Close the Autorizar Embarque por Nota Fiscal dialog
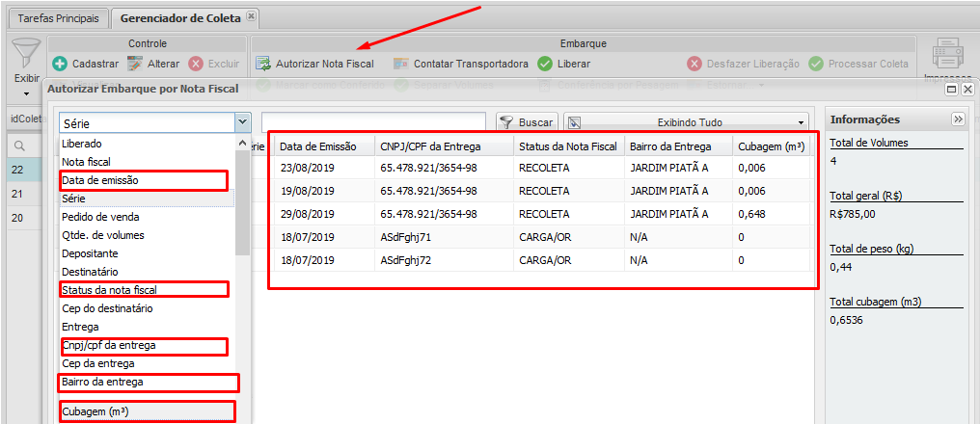This screenshot has width=980, height=424. pos(967,90)
